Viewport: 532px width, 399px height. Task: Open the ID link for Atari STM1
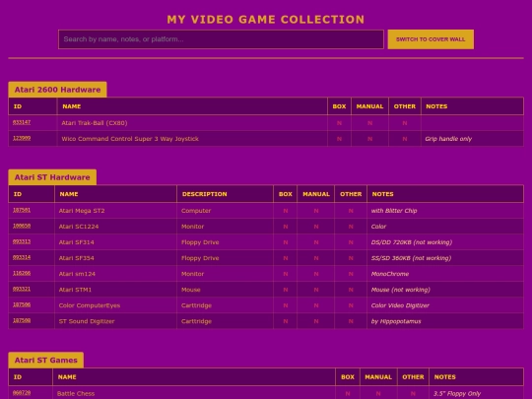(22, 289)
